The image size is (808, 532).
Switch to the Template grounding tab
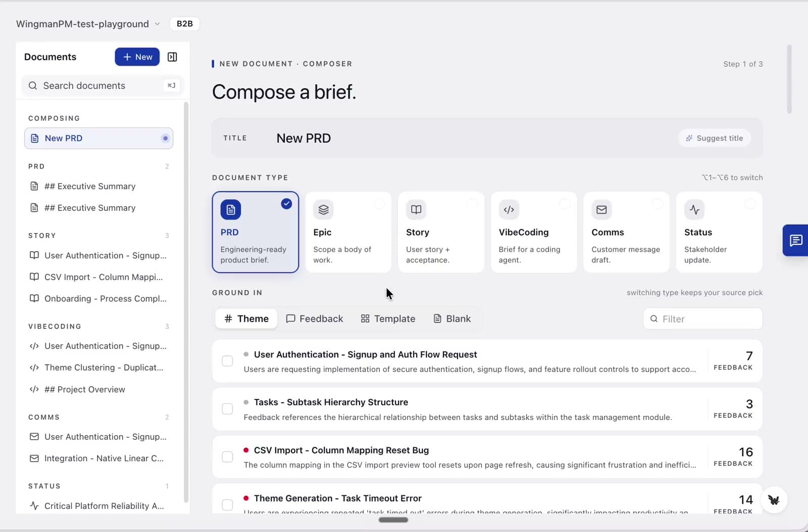click(388, 318)
